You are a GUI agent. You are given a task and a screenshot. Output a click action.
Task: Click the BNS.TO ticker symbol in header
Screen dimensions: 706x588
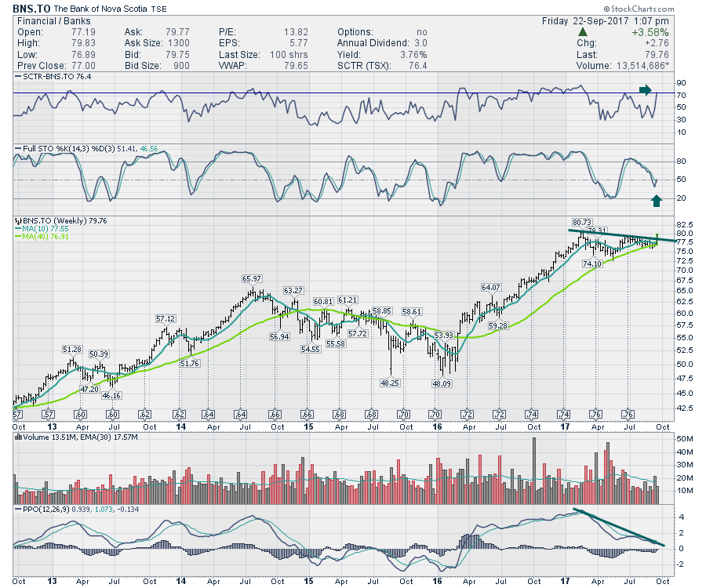click(31, 9)
